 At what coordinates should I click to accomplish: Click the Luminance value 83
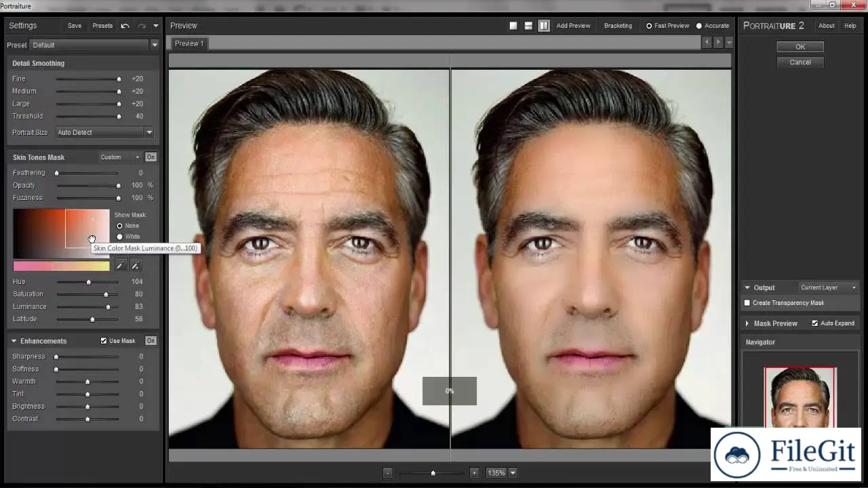pyautogui.click(x=138, y=306)
